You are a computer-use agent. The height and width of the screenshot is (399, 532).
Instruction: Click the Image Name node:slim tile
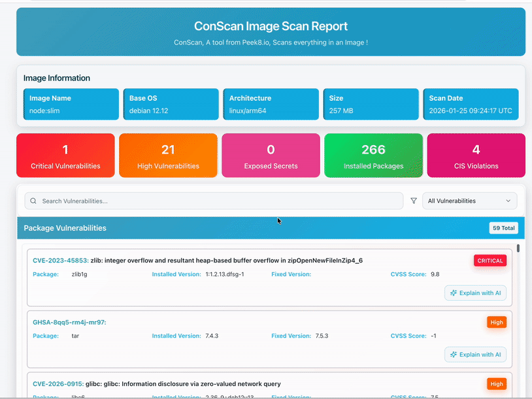click(71, 104)
